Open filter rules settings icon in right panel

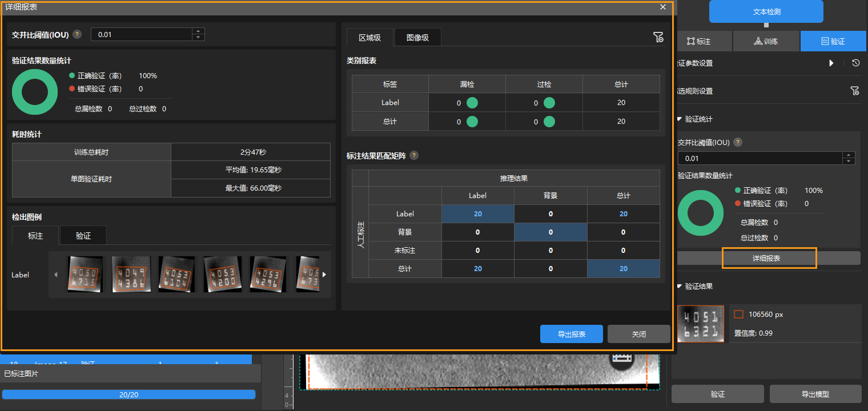tap(854, 91)
